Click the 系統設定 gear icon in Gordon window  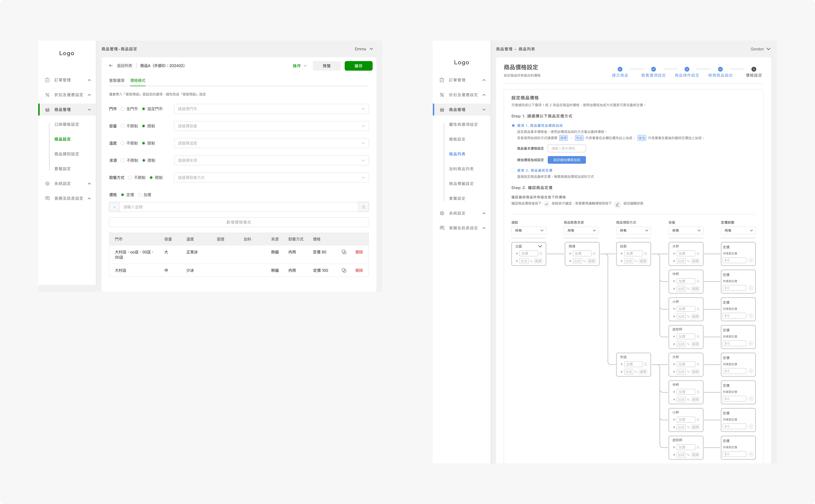pos(442,213)
